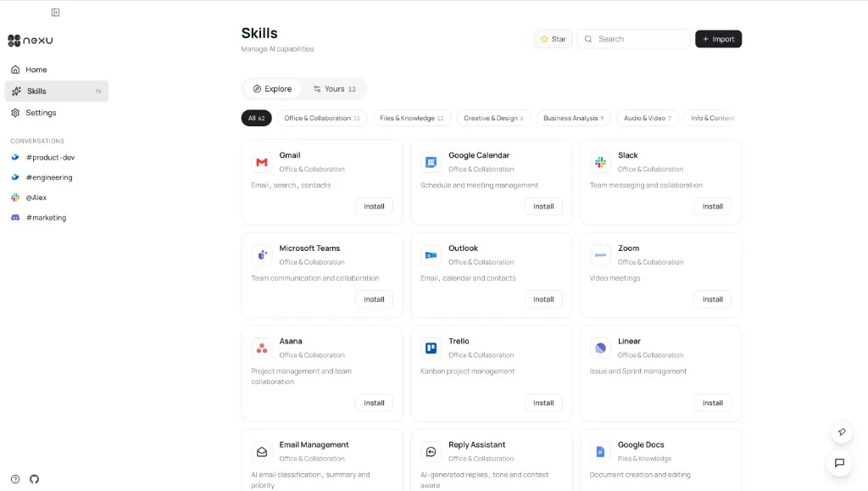The height and width of the screenshot is (491, 868).
Task: Toggle the Star filter
Action: click(x=553, y=38)
